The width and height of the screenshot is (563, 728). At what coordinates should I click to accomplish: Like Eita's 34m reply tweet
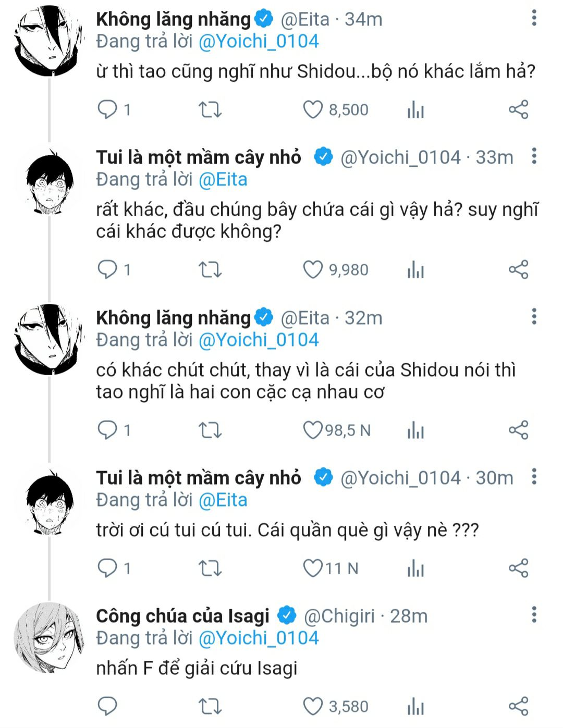(313, 110)
